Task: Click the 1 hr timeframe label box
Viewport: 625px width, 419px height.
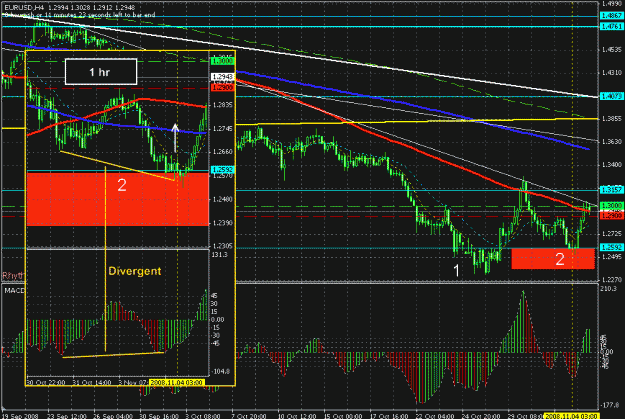Action: click(x=101, y=72)
